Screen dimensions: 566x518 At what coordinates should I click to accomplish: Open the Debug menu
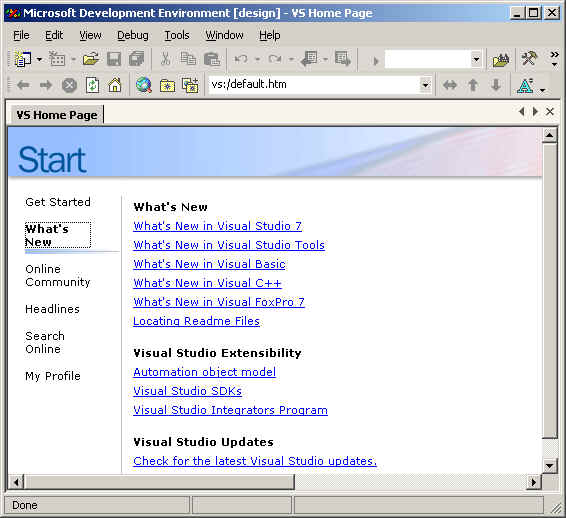click(x=133, y=35)
